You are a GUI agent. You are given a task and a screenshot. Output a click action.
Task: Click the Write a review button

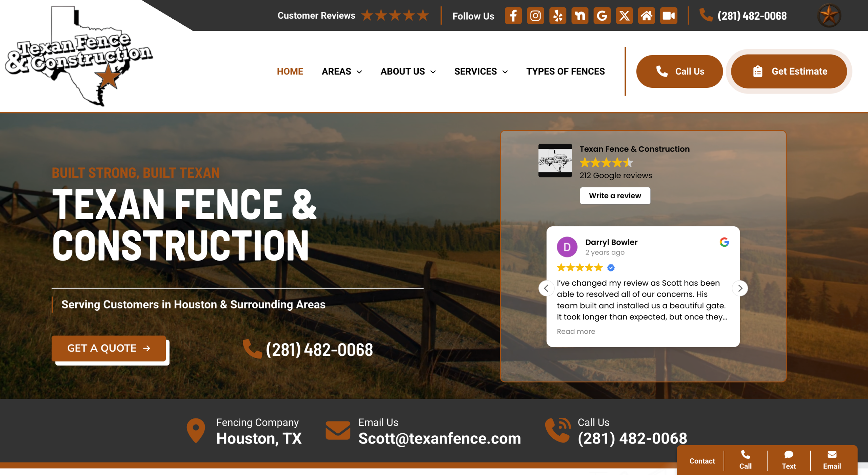click(x=615, y=196)
